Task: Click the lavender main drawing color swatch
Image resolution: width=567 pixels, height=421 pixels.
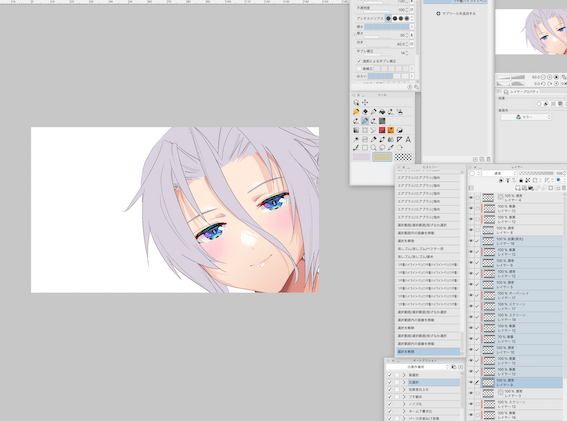Action: click(x=361, y=157)
